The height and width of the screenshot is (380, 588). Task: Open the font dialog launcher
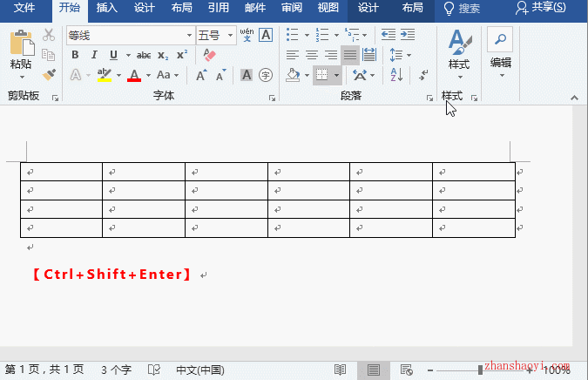(x=273, y=98)
